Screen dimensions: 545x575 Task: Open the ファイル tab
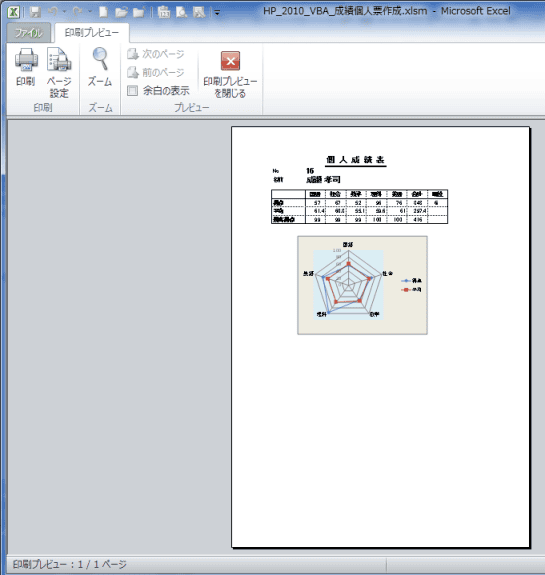pos(29,33)
